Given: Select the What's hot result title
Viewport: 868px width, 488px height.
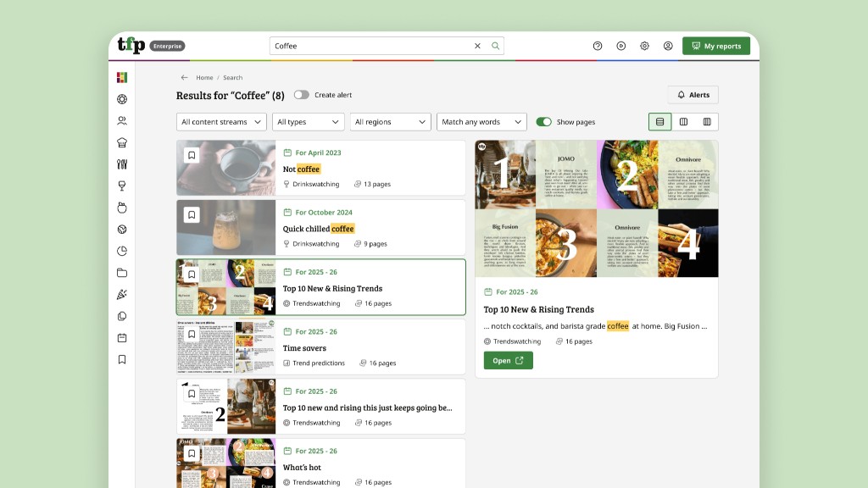Looking at the screenshot, I should [x=302, y=468].
